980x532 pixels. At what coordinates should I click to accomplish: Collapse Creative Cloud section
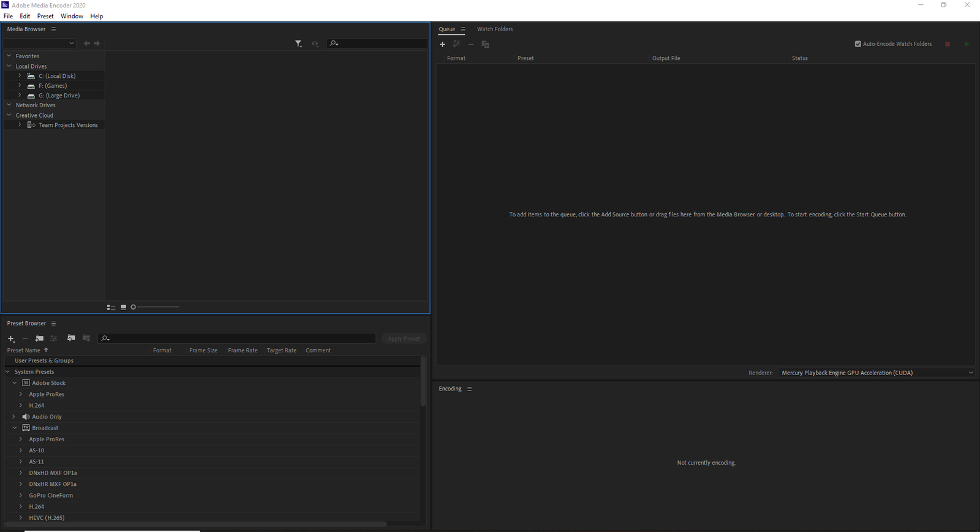pos(9,115)
